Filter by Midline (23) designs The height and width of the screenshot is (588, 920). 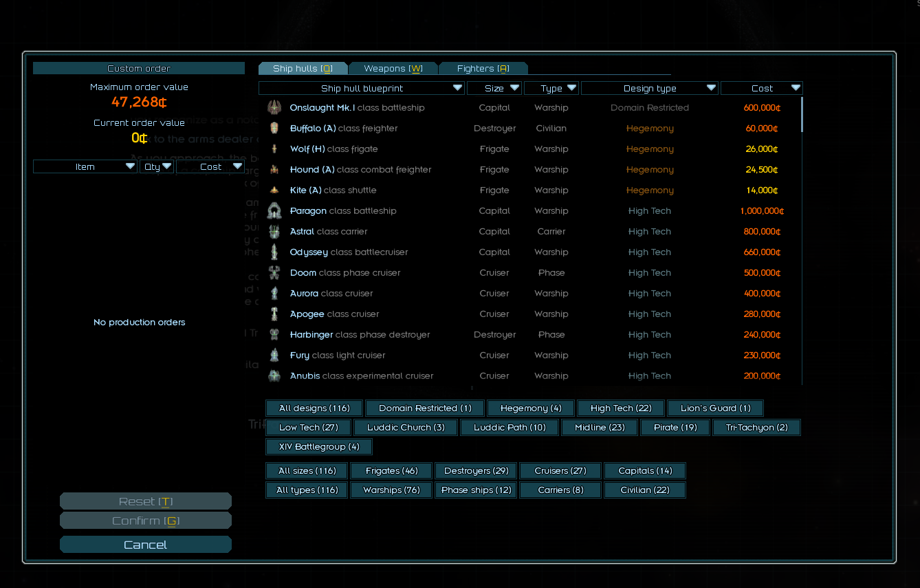600,427
